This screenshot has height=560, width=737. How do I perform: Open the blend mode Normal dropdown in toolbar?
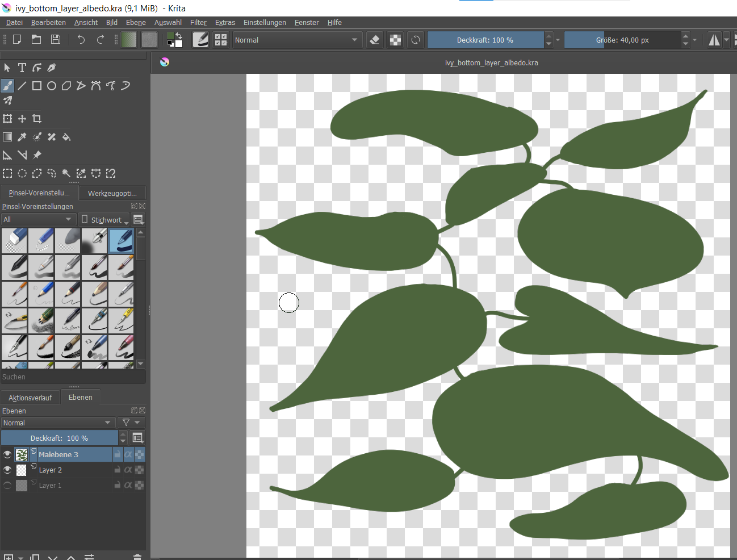(x=296, y=40)
